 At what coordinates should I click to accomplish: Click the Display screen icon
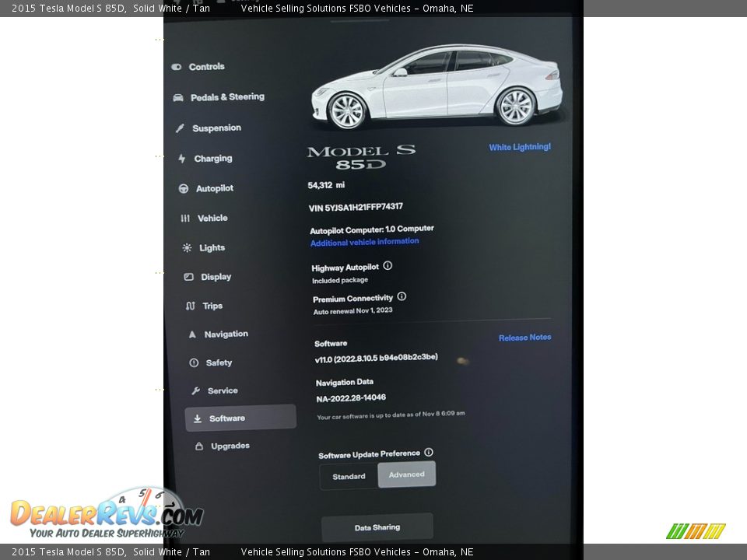(188, 277)
